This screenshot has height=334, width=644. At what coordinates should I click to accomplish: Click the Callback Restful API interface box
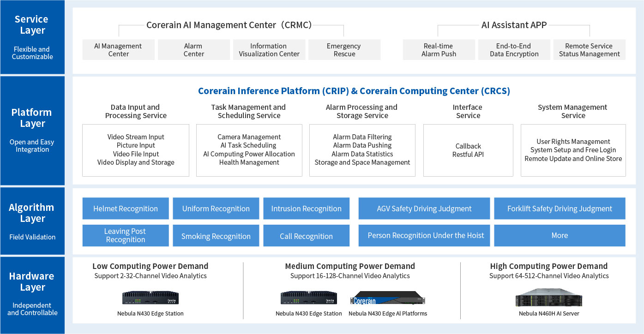coord(468,150)
